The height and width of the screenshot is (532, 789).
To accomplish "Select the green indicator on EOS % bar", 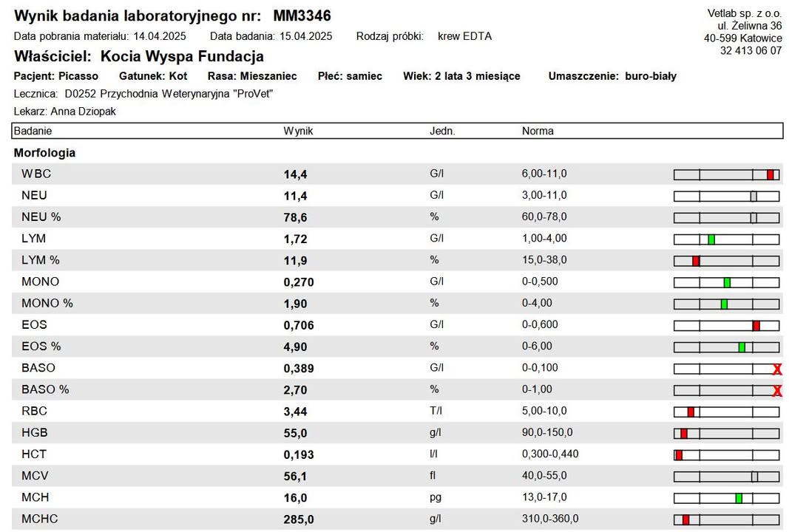I will coord(742,347).
